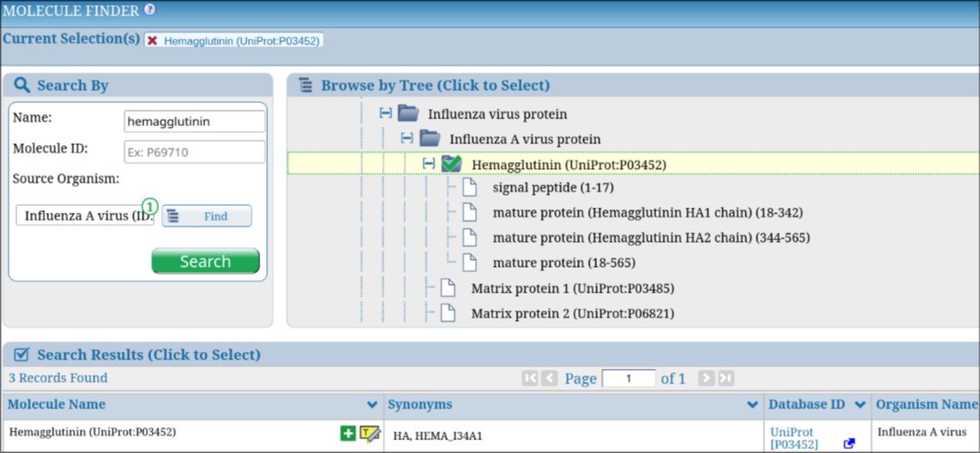980x453 pixels.
Task: Open the UniProt [P03452] link
Action: click(x=794, y=438)
